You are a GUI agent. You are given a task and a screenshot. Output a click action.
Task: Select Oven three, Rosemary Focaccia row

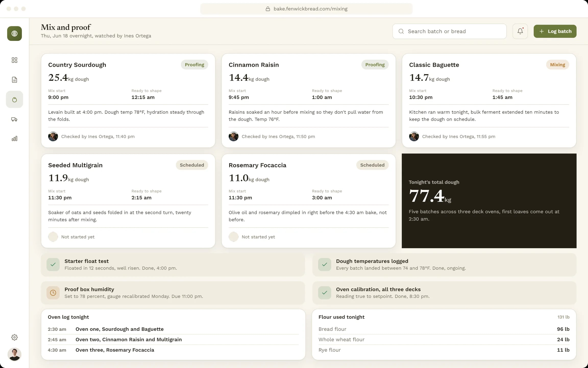(173, 350)
